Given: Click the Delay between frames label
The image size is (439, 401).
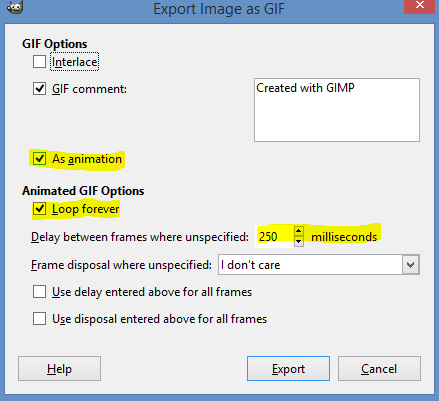Looking at the screenshot, I should (140, 237).
